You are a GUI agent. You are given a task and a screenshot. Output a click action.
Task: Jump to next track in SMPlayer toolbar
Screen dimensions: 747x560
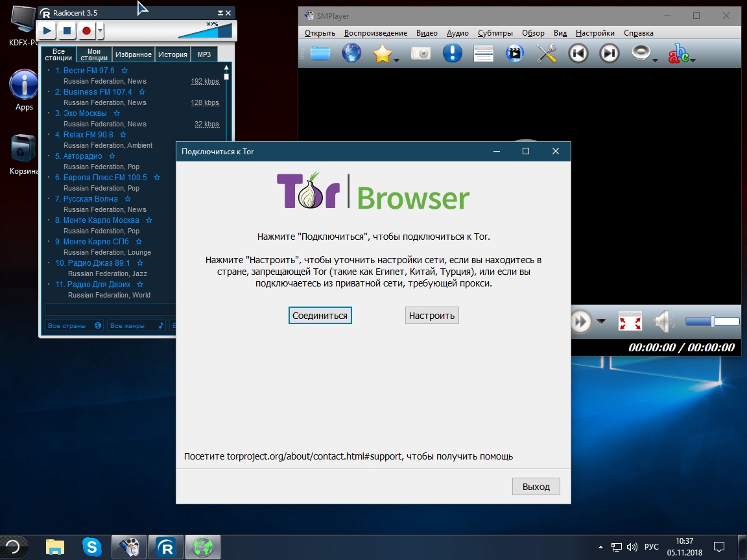pos(609,53)
